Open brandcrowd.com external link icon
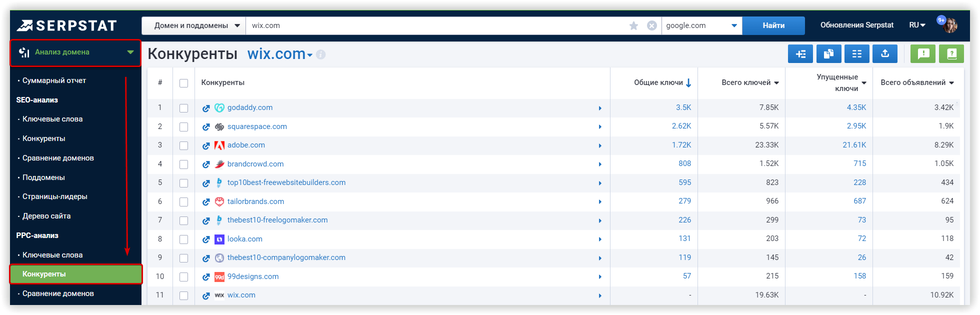The height and width of the screenshot is (315, 980). pyautogui.click(x=206, y=164)
